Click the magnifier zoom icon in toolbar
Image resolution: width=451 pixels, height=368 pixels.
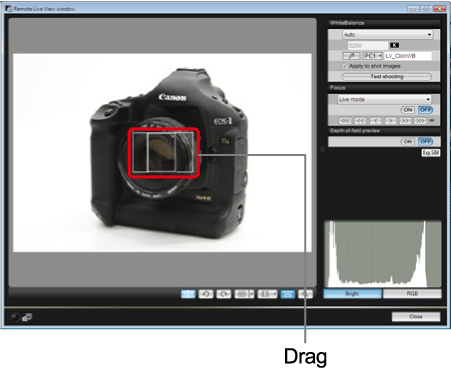click(305, 294)
